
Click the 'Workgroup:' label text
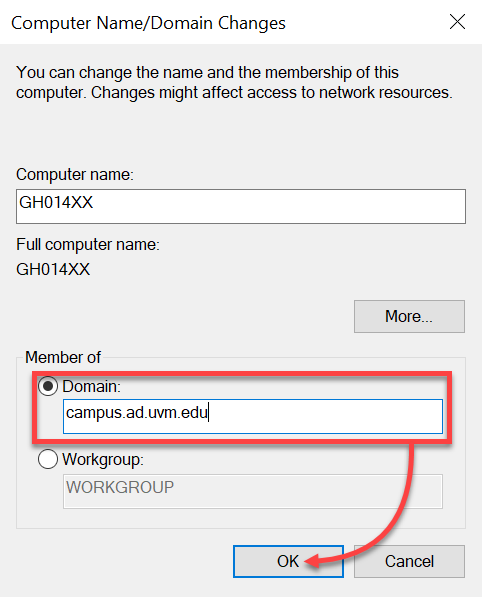[103, 460]
